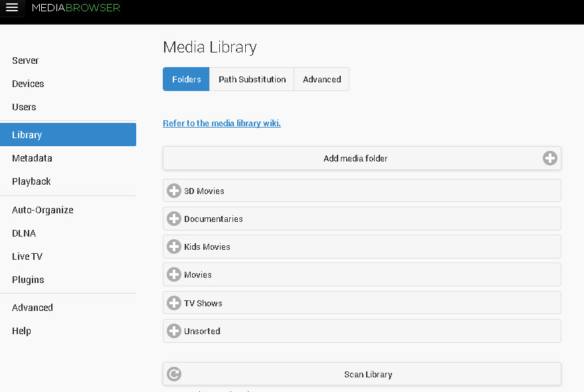Screen dimensions: 584x392
Task: Switch to the Path Substitution tab
Action: pyautogui.click(x=252, y=79)
